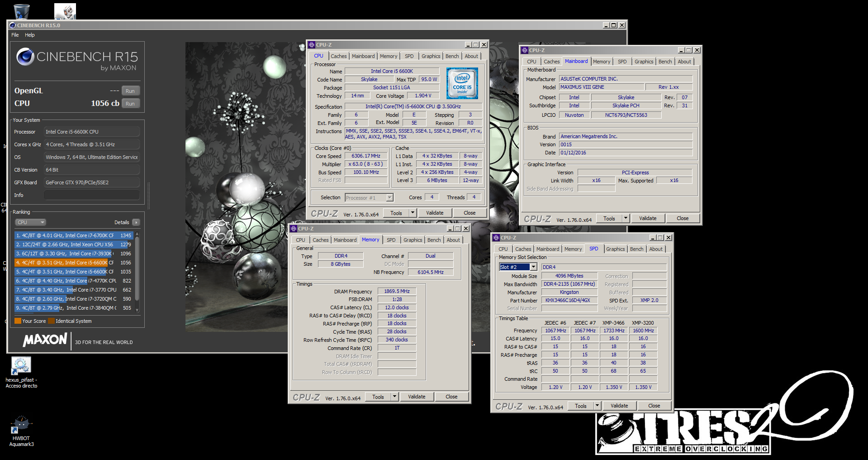Image resolution: width=868 pixels, height=460 pixels.
Task: Open Tools dropdown arrow in CPU-Z CPU window
Action: coord(413,213)
